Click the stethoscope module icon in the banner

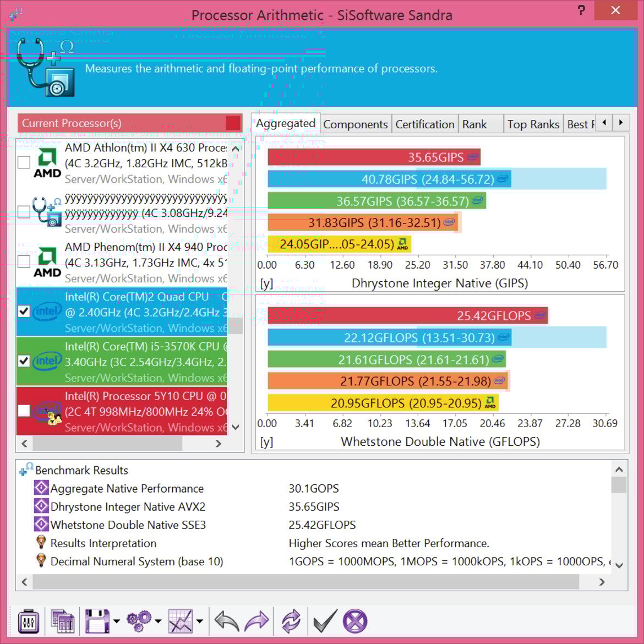[46, 67]
